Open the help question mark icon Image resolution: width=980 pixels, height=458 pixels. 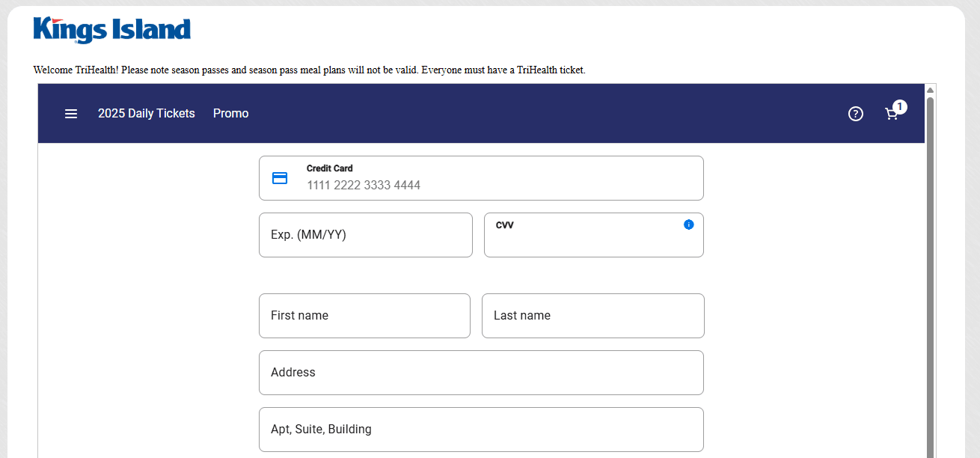click(856, 114)
